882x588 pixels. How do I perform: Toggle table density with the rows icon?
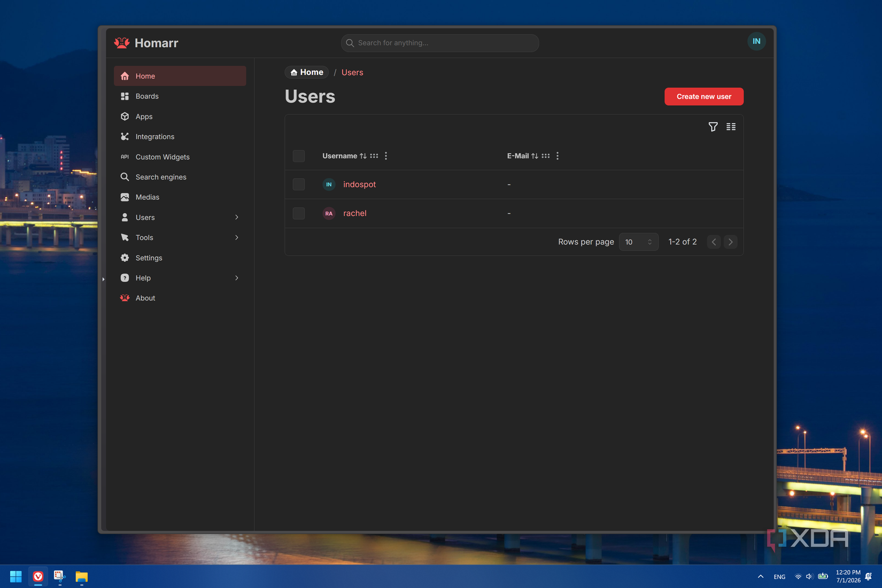[731, 127]
